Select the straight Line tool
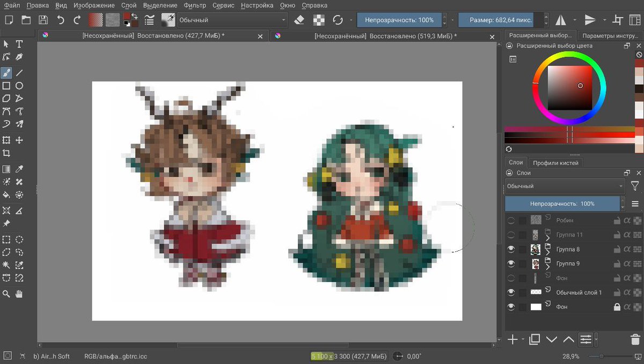Viewport: 644px width, 364px height. point(19,72)
